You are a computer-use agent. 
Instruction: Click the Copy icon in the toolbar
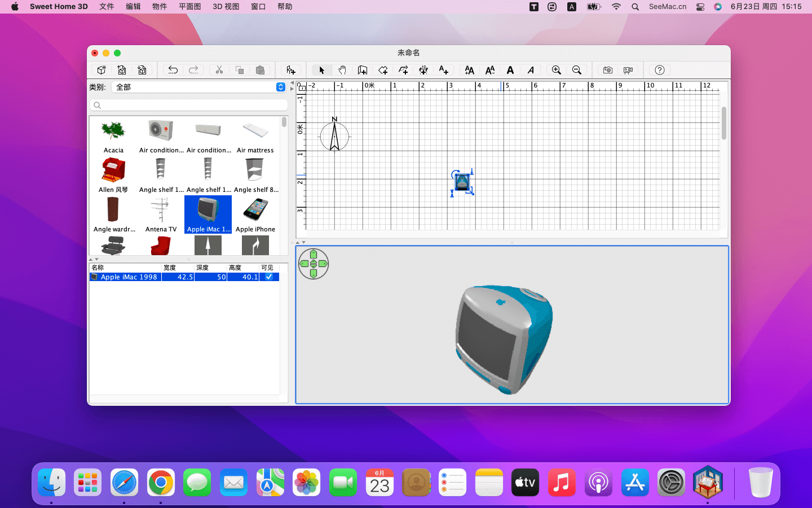tap(240, 70)
